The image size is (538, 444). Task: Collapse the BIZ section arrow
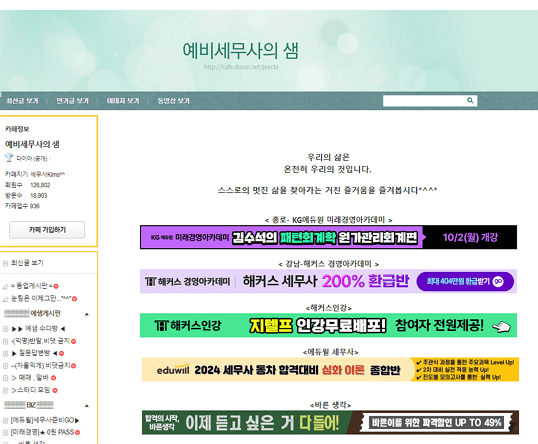coord(87,406)
